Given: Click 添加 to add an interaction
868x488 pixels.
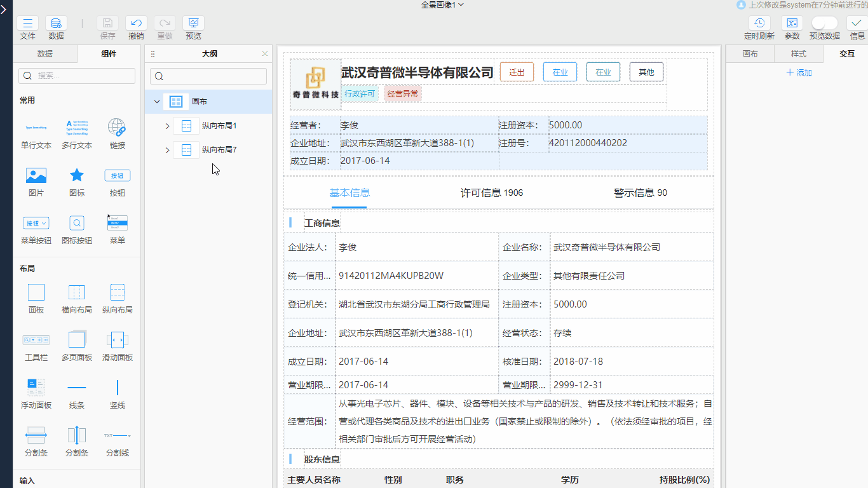Looking at the screenshot, I should (799, 72).
